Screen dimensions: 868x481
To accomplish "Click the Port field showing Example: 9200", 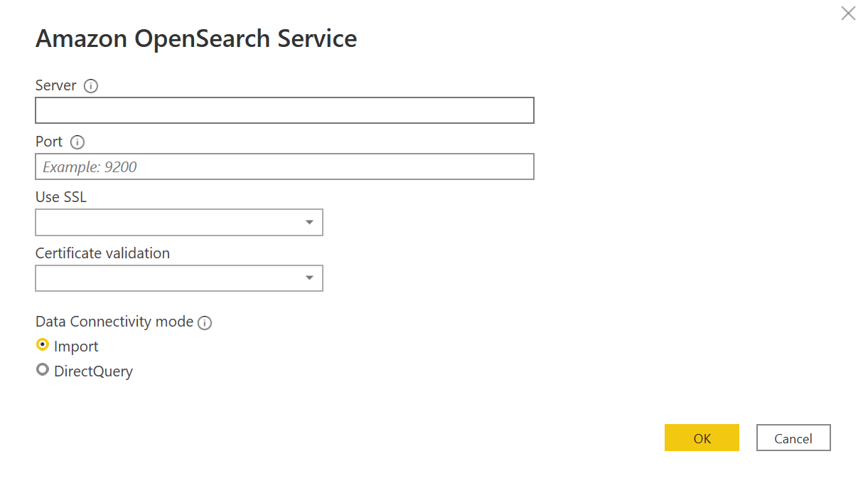I will (x=284, y=166).
